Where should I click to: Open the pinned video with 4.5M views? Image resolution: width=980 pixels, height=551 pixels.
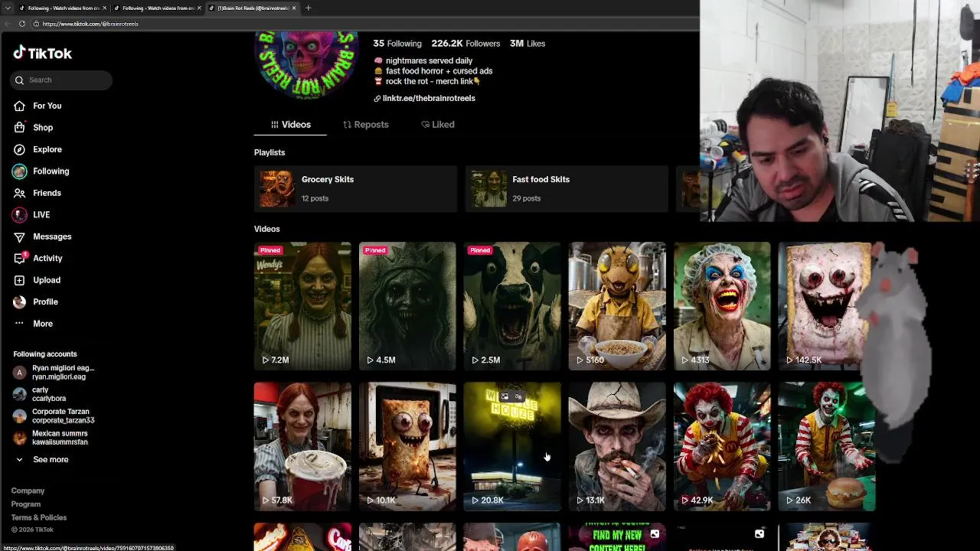[x=407, y=306]
